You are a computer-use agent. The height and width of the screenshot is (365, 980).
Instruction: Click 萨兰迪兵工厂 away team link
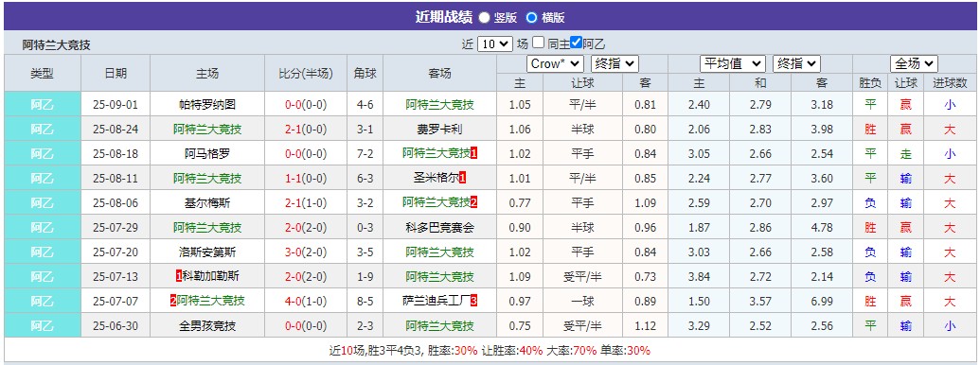click(437, 301)
